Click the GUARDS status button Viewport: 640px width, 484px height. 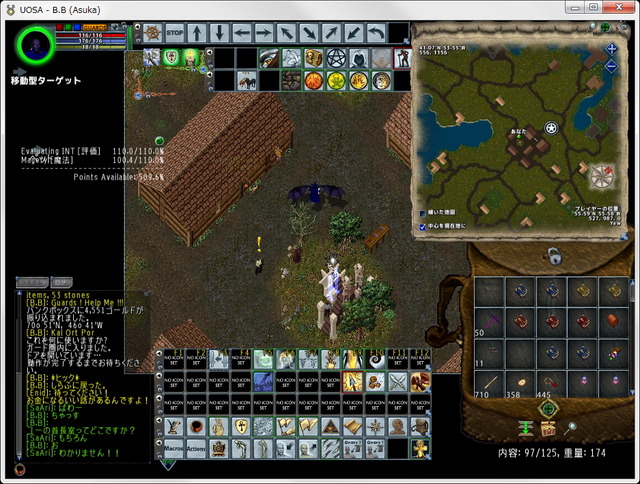click(95, 27)
